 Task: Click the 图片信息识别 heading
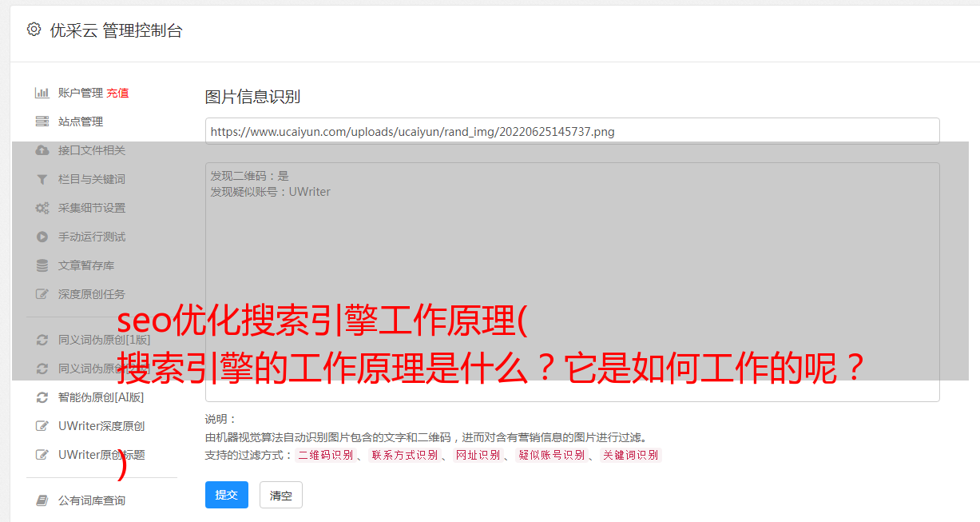coord(252,97)
